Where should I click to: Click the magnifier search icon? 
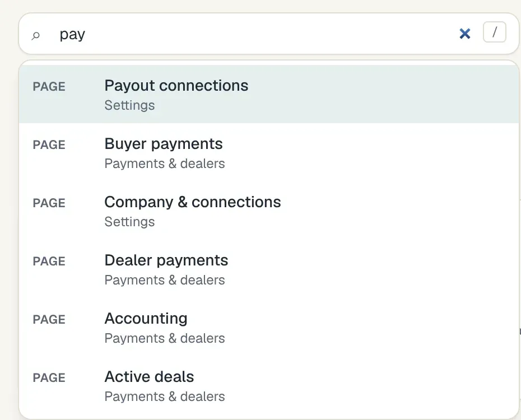(x=35, y=35)
